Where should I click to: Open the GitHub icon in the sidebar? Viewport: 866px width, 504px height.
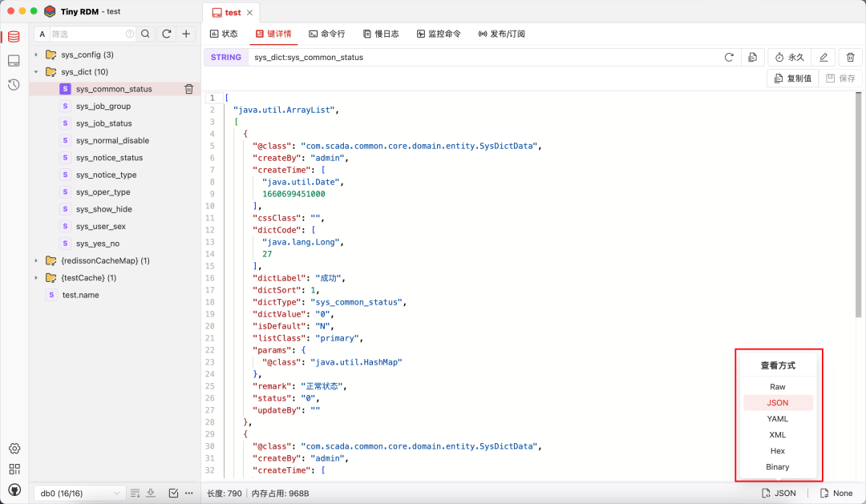click(14, 490)
